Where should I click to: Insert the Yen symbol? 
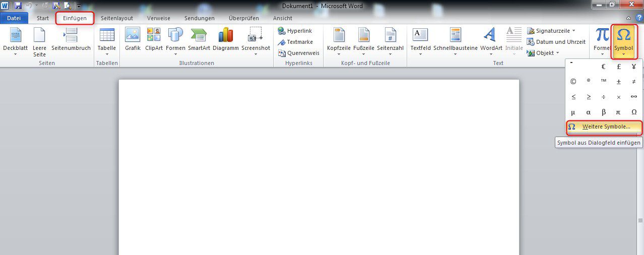[633, 67]
